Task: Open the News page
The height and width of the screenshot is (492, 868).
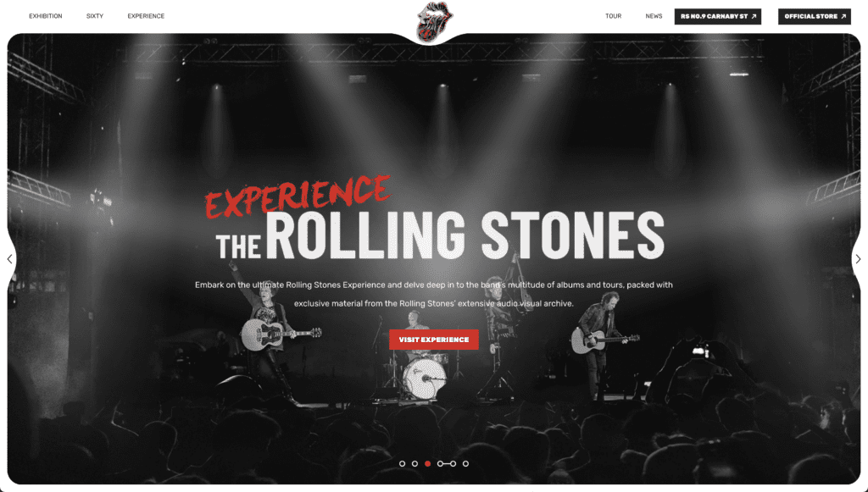Action: [654, 16]
